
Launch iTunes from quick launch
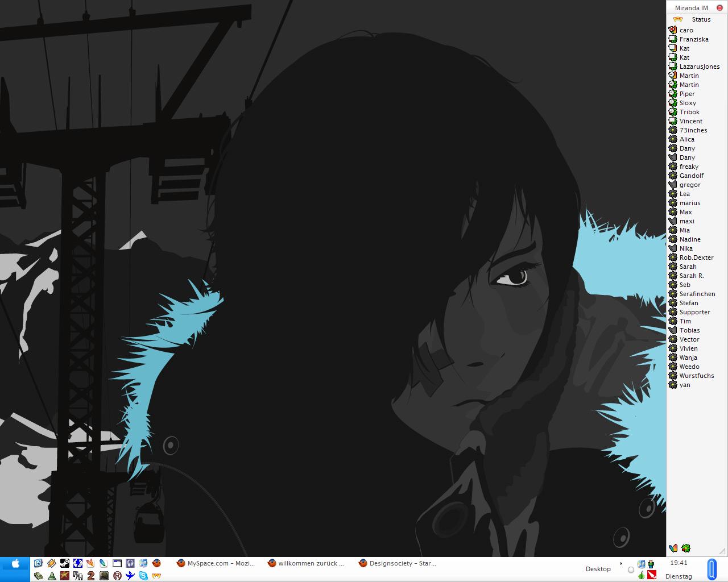(x=143, y=563)
